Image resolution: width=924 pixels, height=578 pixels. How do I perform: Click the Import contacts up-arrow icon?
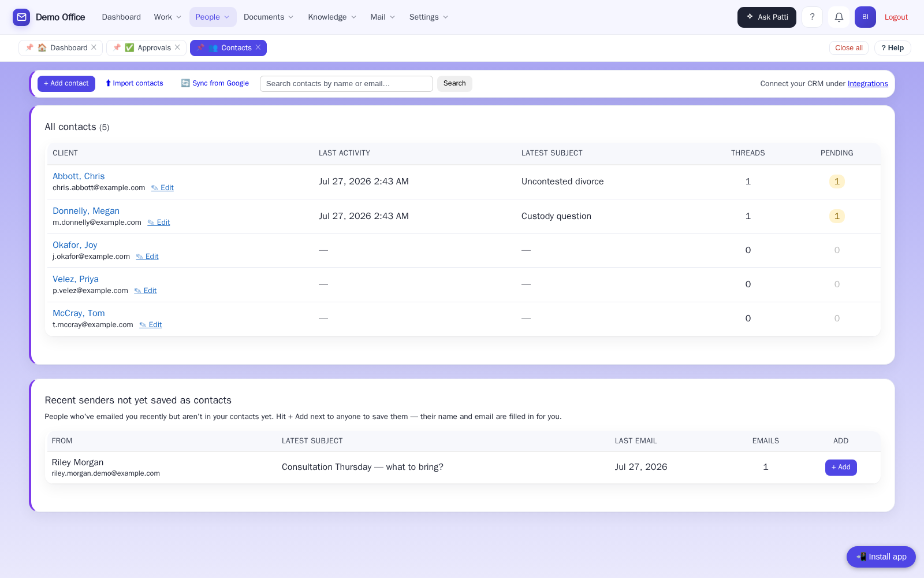click(x=108, y=83)
